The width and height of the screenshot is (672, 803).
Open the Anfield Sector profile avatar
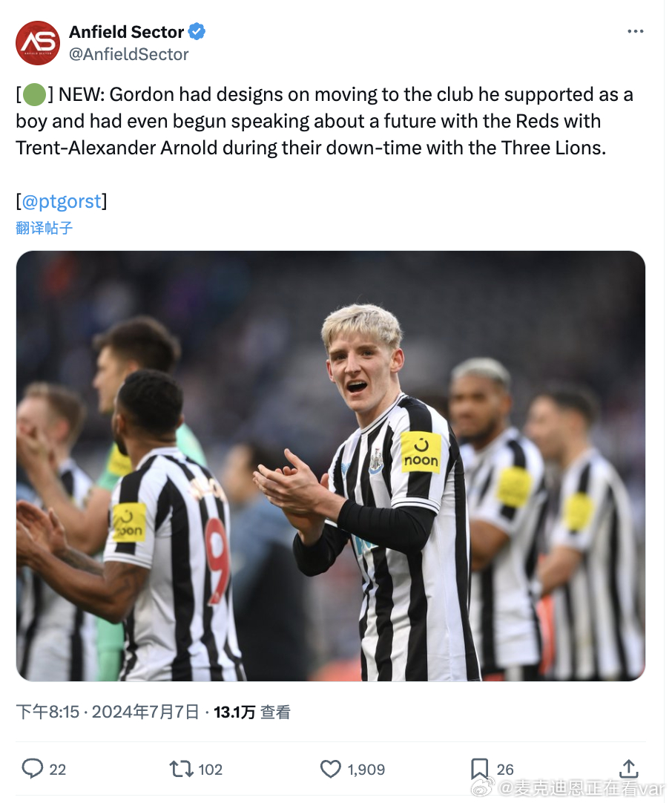38,43
